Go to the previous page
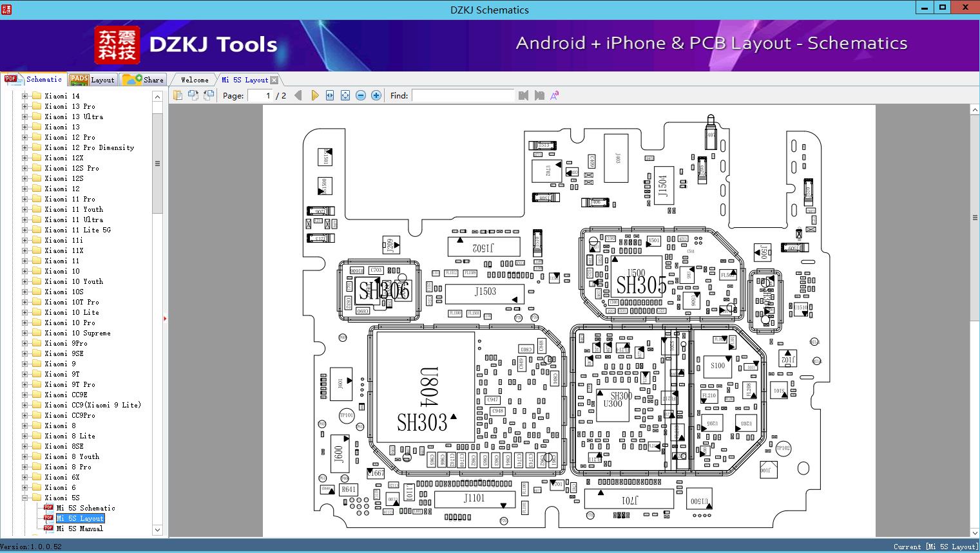 coord(298,95)
